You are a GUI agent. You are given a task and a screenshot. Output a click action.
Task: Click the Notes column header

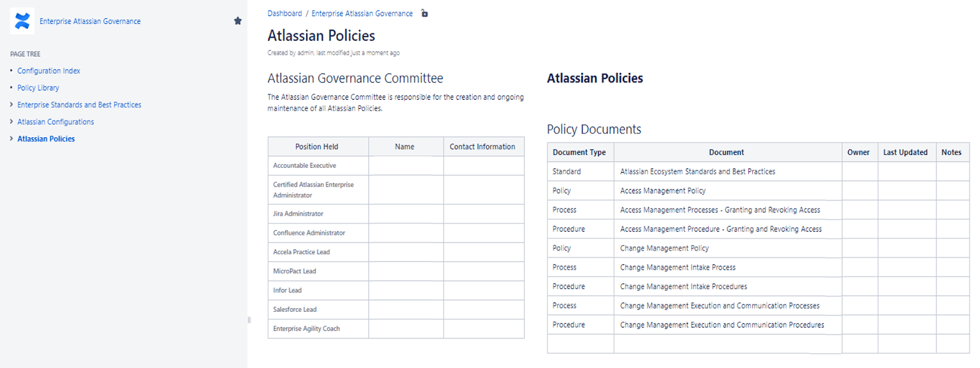(x=952, y=152)
